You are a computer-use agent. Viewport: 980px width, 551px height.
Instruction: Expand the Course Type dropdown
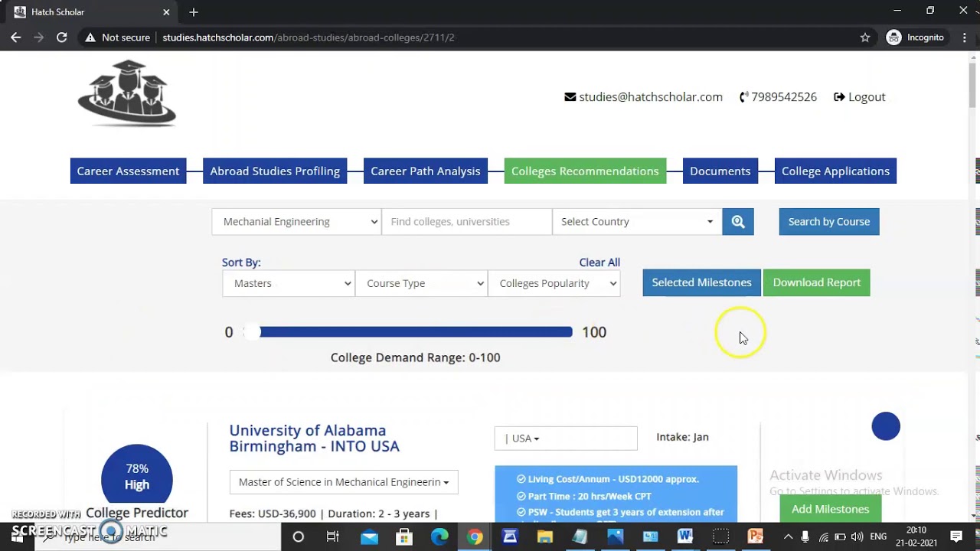tap(421, 283)
